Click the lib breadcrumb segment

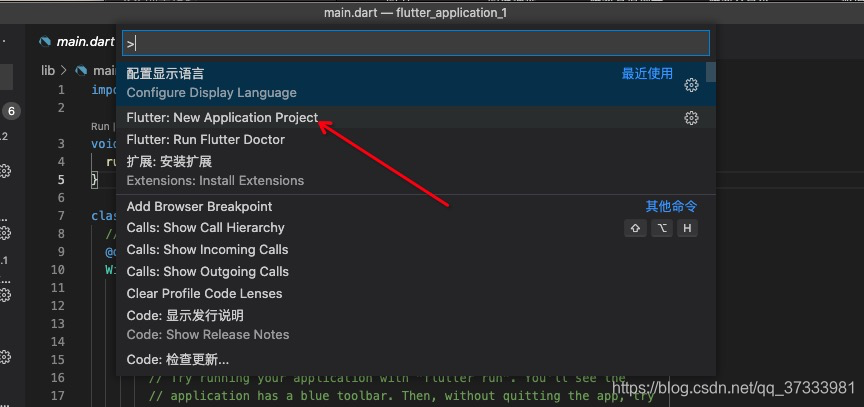click(x=48, y=70)
